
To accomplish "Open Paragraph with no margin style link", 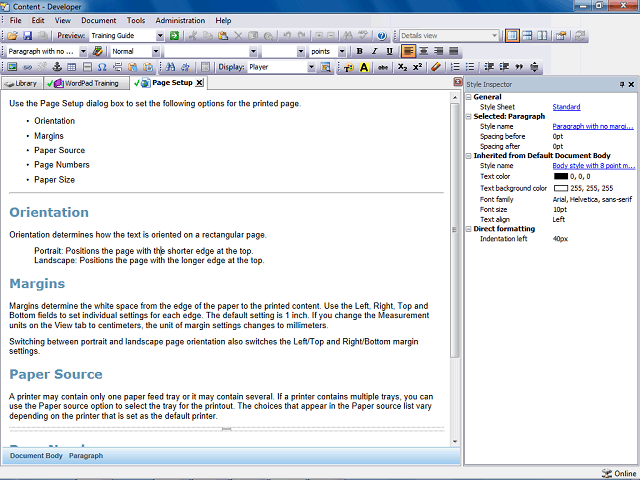I will point(593,127).
